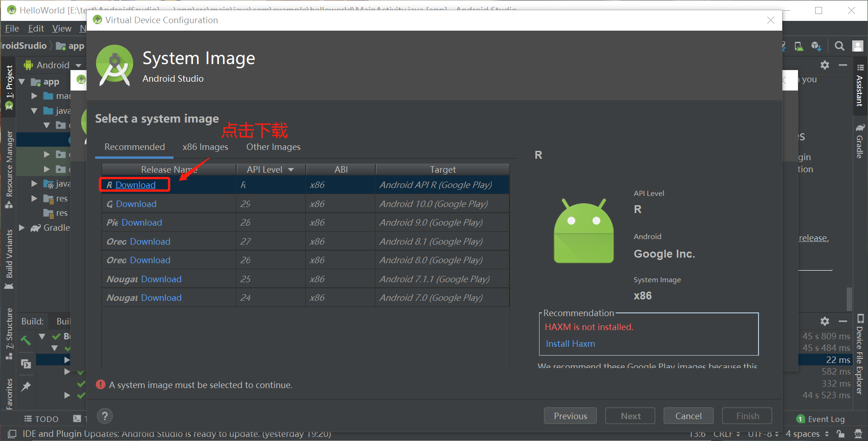This screenshot has height=441, width=868.
Task: Open the 7: Structure side tab
Action: pos(9,333)
